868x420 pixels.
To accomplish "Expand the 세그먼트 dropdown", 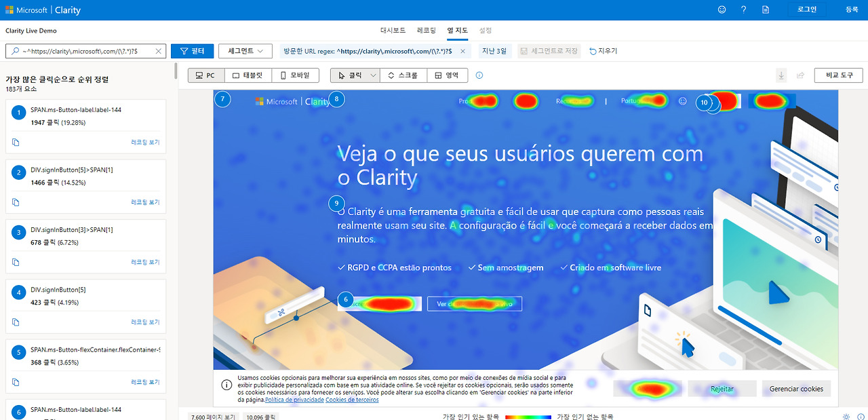I will click(245, 51).
